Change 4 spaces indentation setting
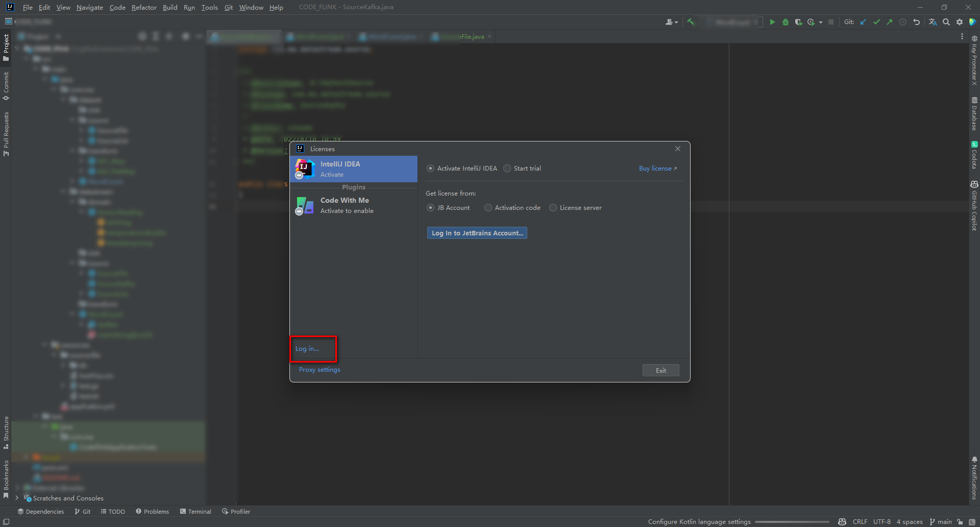Screen dimensions: 980x527 (910, 522)
